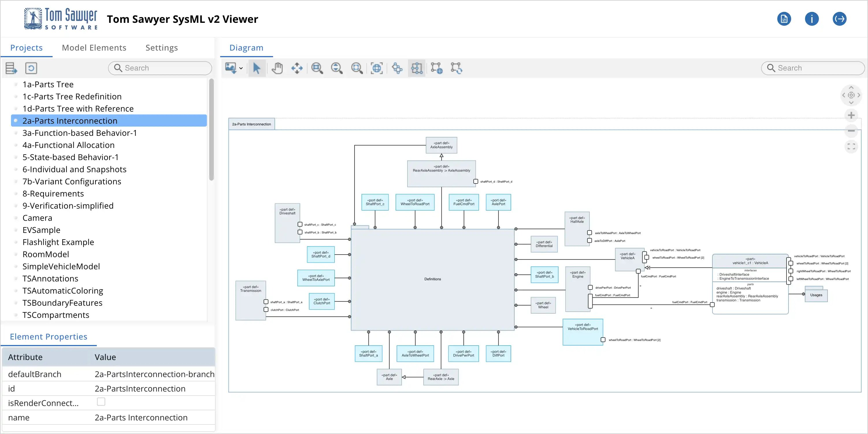This screenshot has width=868, height=434.
Task: Click the interactive zoom magnifier icon
Action: tap(337, 68)
